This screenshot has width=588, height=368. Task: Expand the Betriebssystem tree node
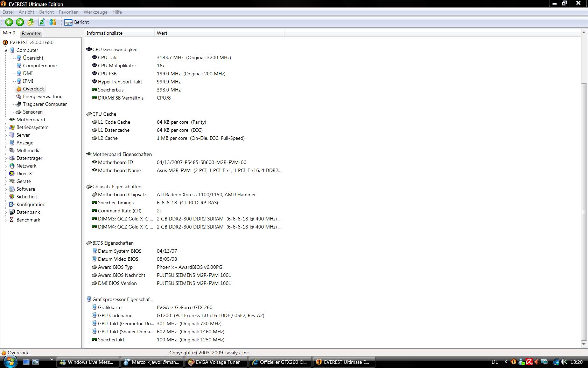[x=6, y=128]
